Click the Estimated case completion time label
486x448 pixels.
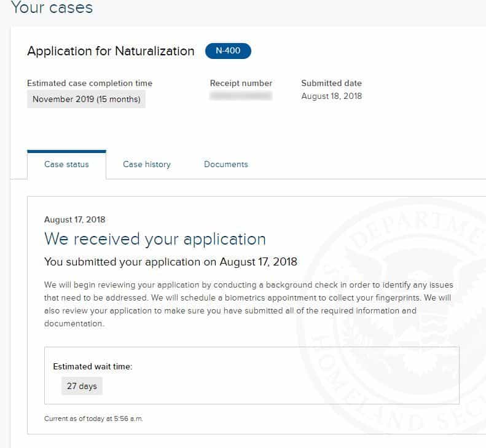point(90,83)
